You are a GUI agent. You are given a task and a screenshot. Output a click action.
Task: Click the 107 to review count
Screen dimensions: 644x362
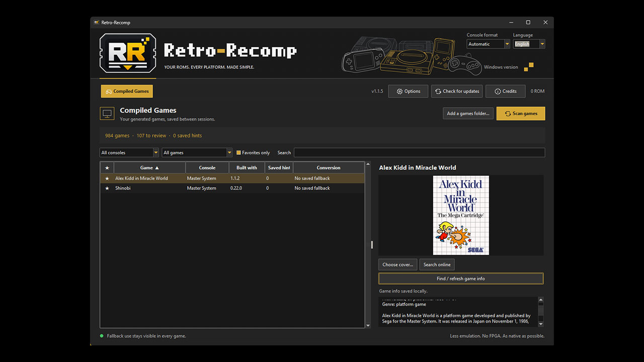[x=151, y=136]
